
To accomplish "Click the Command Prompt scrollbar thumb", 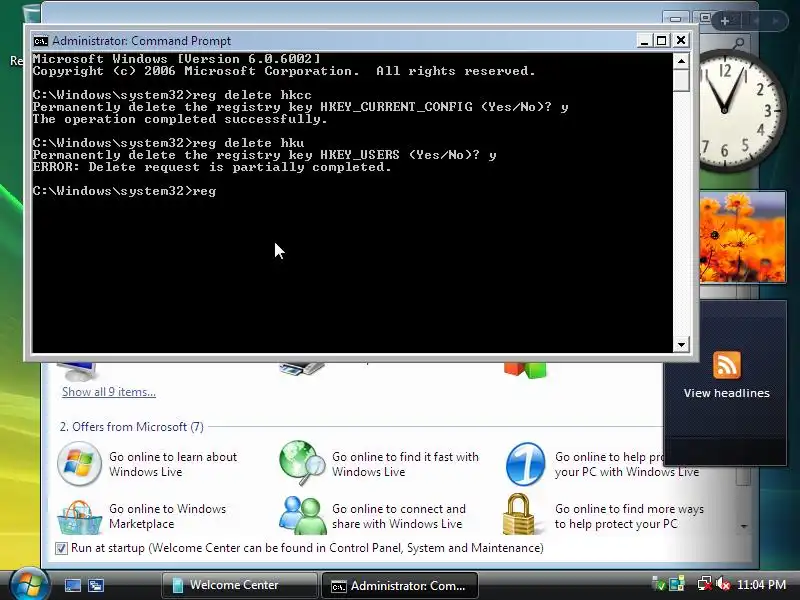I will pyautogui.click(x=681, y=81).
